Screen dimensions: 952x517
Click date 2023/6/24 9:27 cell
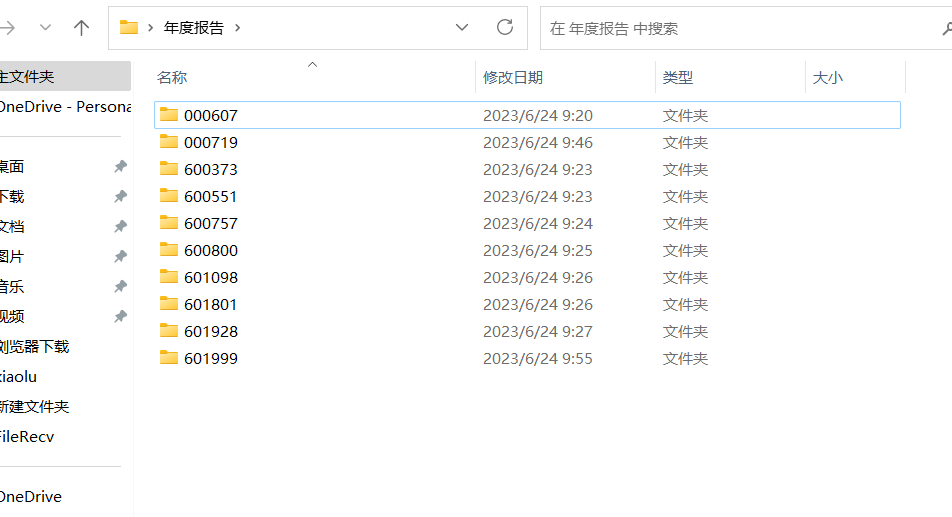pyautogui.click(x=538, y=331)
